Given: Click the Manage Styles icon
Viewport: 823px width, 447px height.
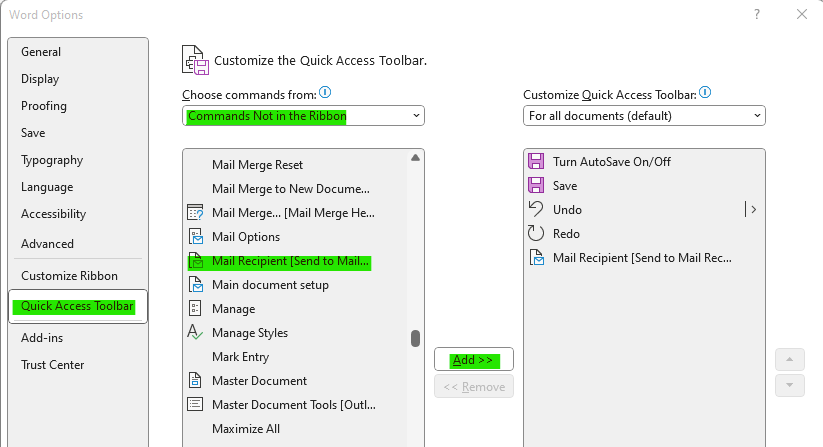Looking at the screenshot, I should pos(195,333).
